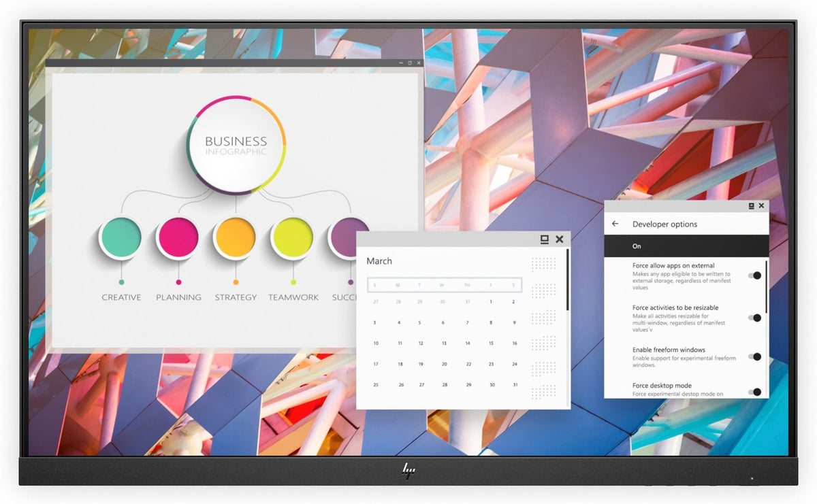
Task: Select March 15 in the calendar
Action: click(491, 343)
